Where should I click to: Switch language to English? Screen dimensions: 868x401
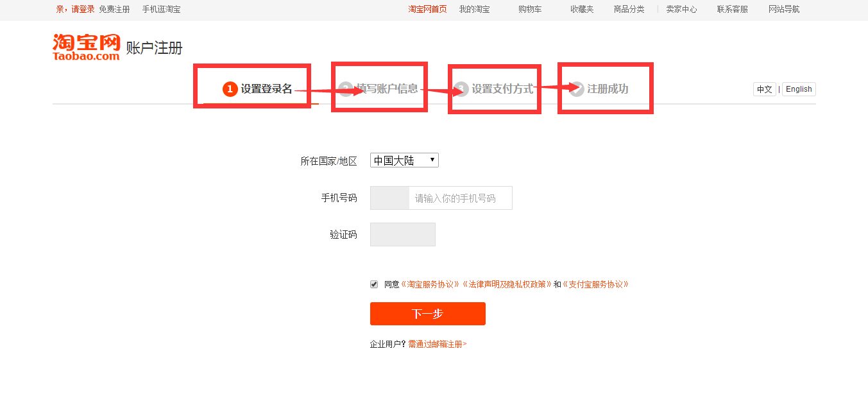798,89
